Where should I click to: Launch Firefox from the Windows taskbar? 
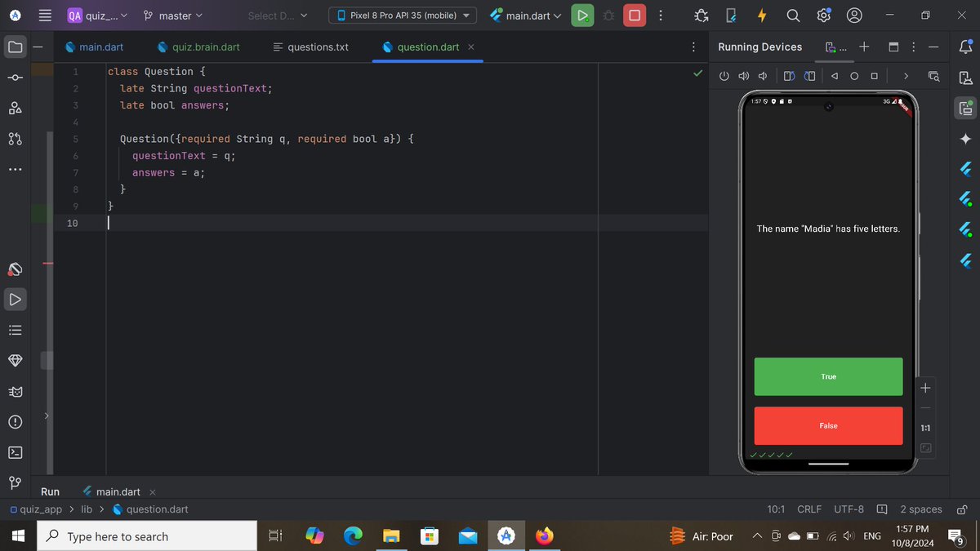point(545,536)
